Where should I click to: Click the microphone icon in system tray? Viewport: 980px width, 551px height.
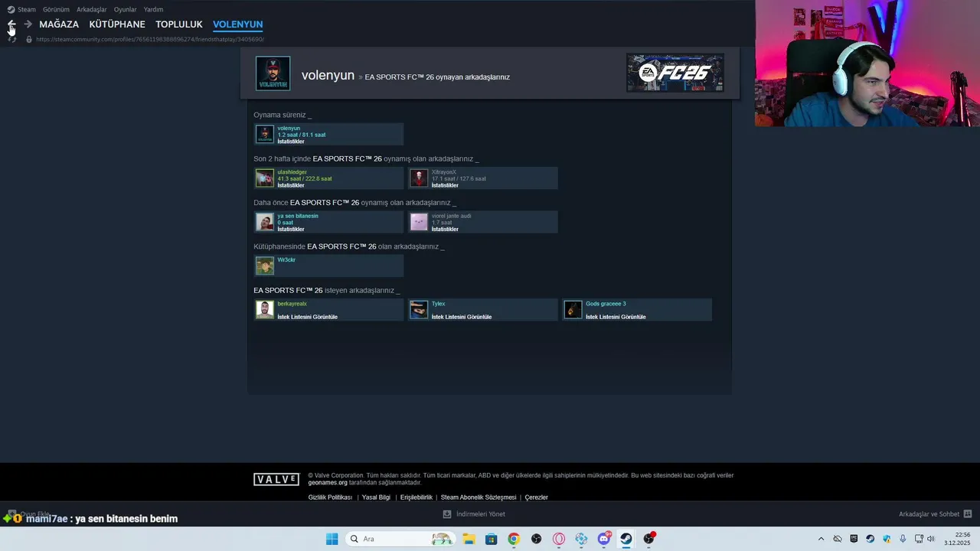(x=903, y=539)
